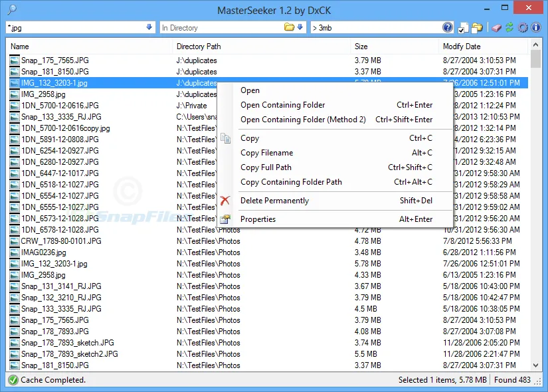The width and height of the screenshot is (548, 392).
Task: Click the blue info about icon
Action: (x=536, y=27)
